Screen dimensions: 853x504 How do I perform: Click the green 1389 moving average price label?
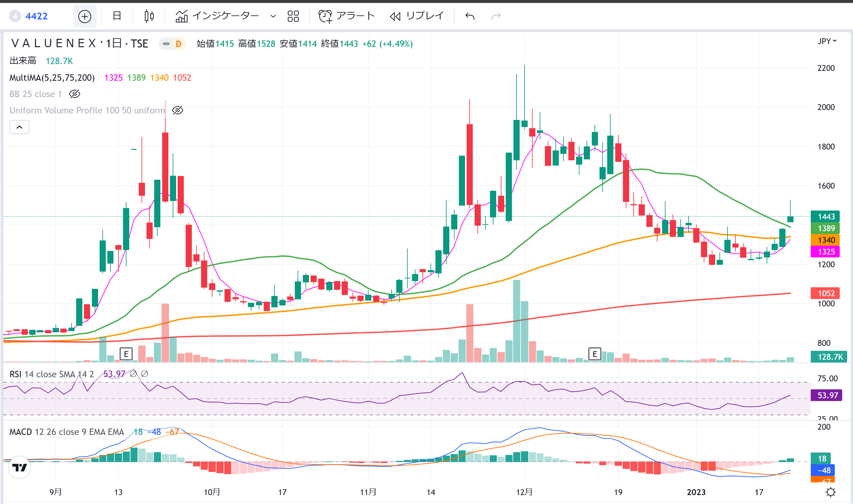(x=825, y=228)
